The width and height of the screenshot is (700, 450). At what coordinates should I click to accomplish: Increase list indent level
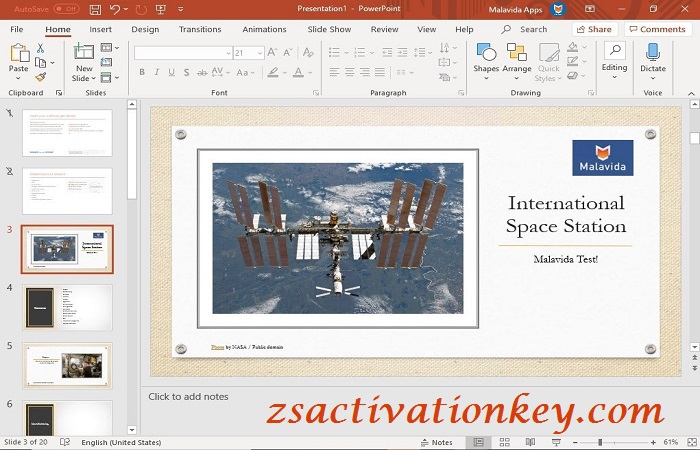(402, 53)
